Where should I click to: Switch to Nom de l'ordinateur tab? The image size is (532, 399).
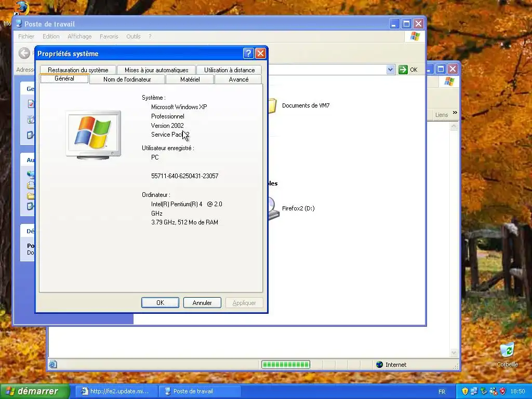(127, 79)
